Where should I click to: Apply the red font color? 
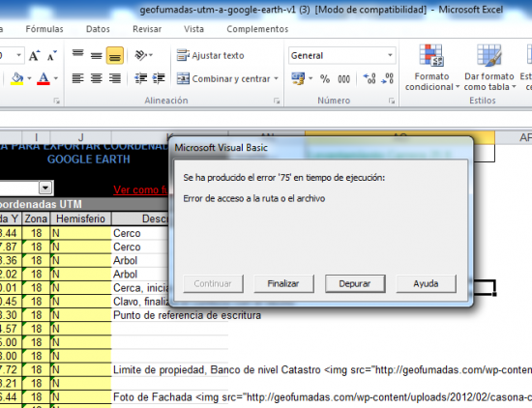44,78
